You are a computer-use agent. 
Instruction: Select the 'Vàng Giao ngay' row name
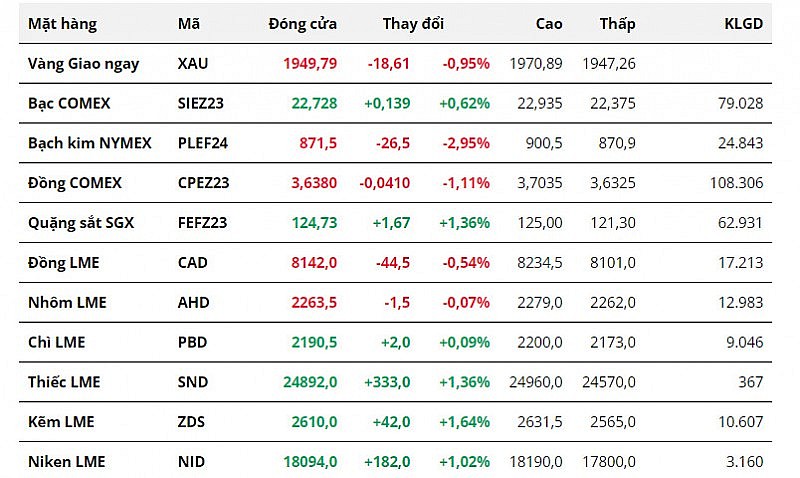[83, 63]
